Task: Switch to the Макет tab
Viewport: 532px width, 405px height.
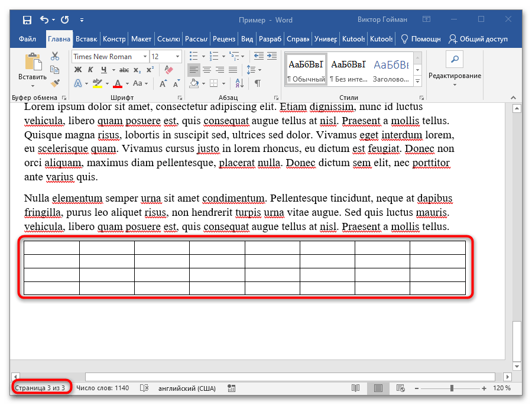Action: 141,39
